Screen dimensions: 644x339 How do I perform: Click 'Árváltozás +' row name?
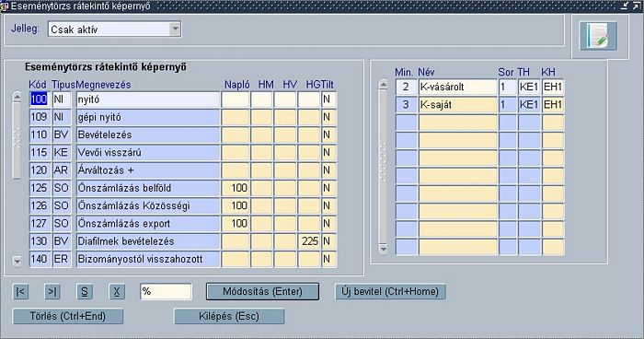point(148,169)
